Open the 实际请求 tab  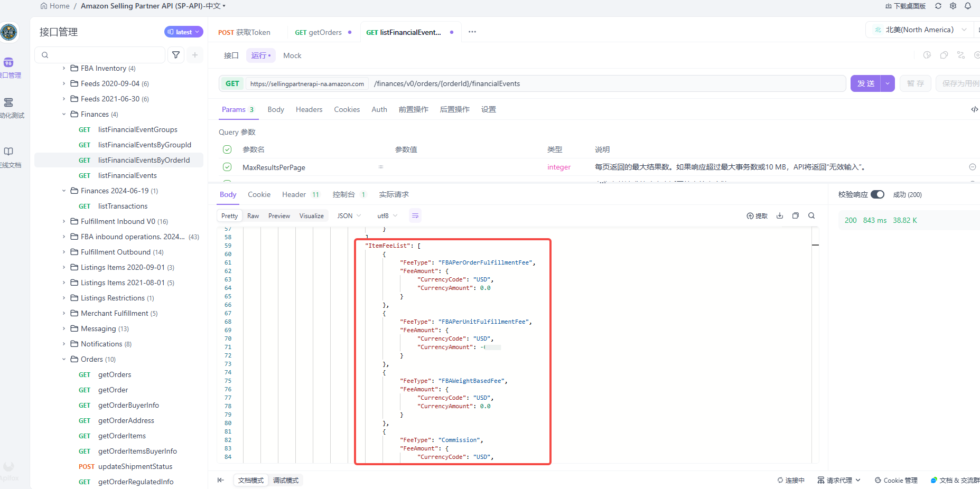tap(394, 194)
